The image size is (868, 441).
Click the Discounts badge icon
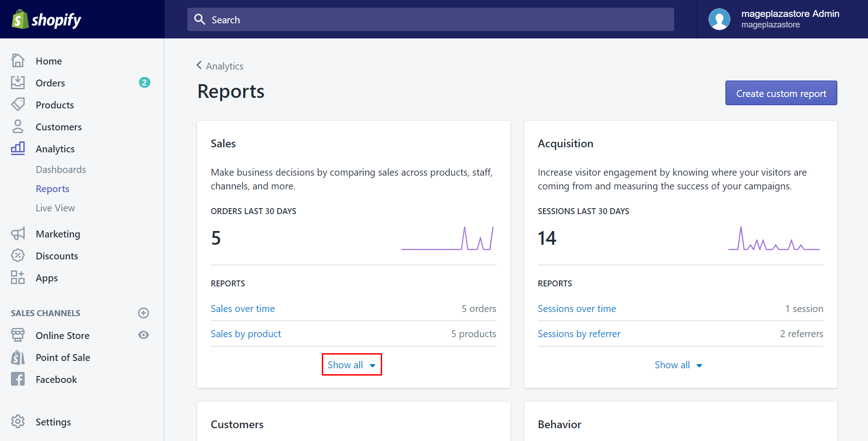tap(18, 255)
